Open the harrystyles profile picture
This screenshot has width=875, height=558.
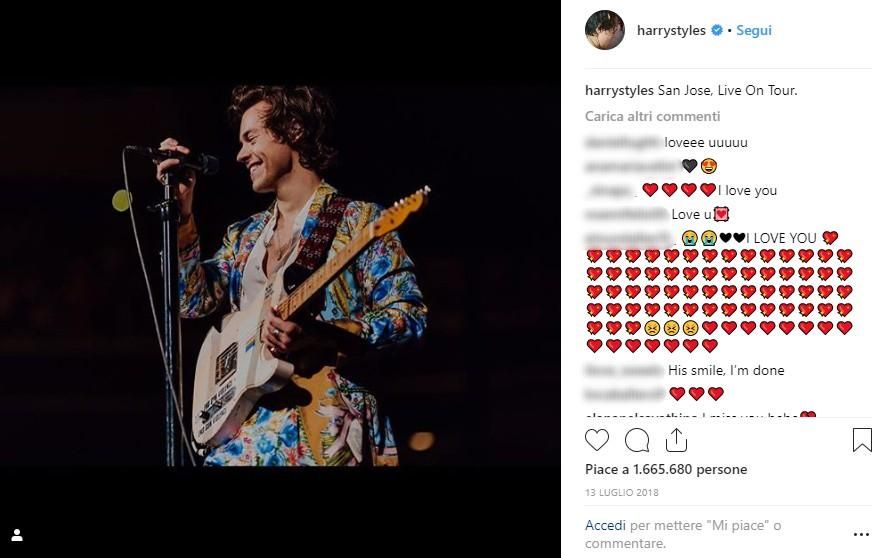[605, 31]
